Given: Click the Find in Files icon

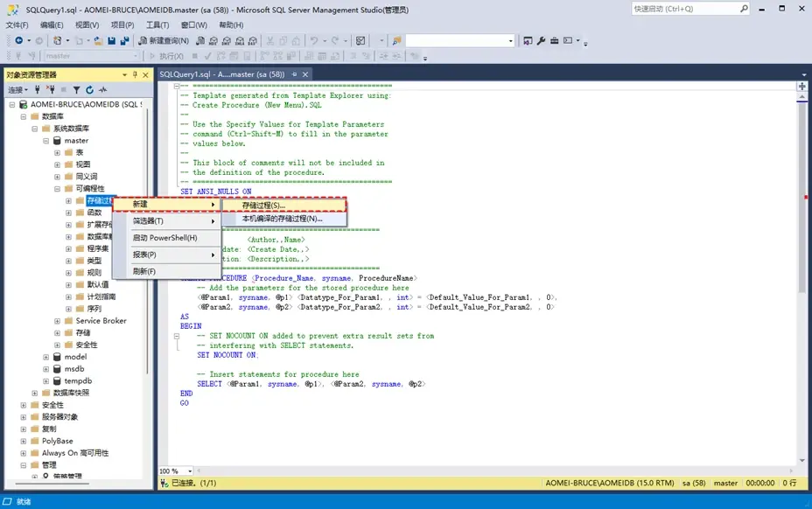Looking at the screenshot, I should (397, 40).
